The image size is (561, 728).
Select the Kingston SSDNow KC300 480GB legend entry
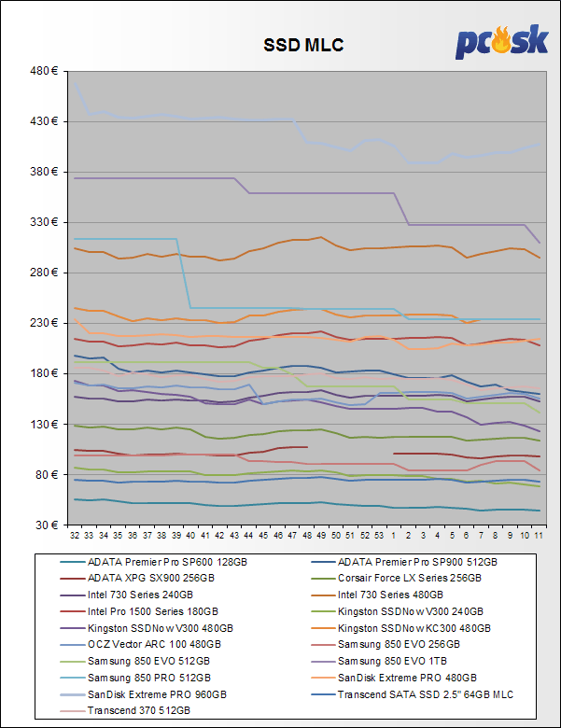(x=400, y=628)
